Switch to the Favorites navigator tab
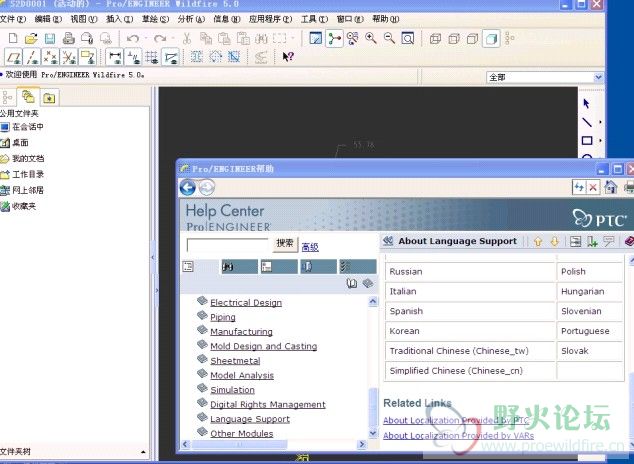 pos(49,98)
